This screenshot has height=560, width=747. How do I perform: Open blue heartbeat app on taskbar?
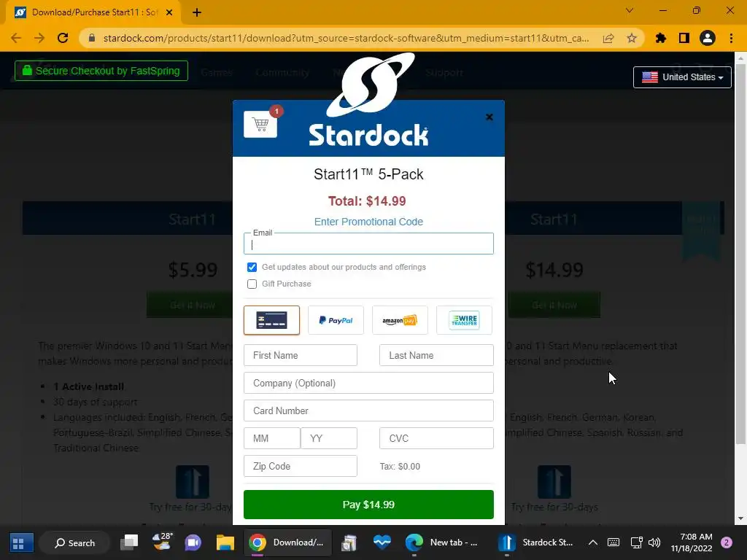click(x=382, y=542)
